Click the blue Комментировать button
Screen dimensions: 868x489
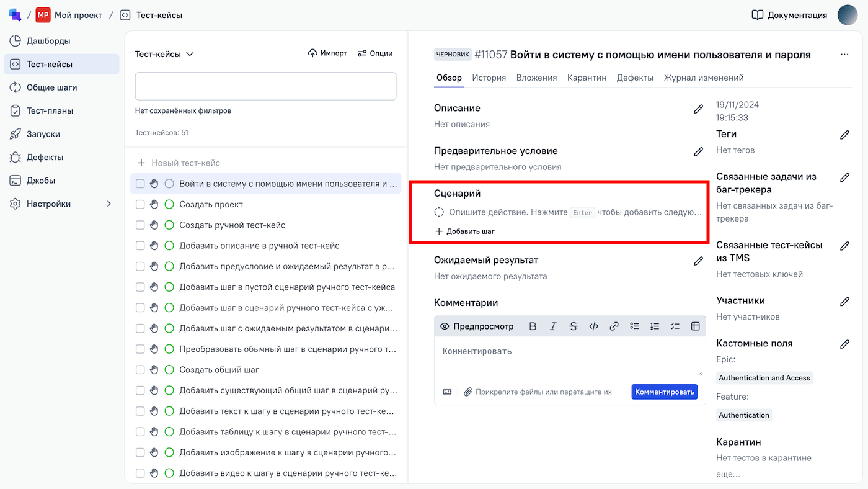pyautogui.click(x=664, y=392)
